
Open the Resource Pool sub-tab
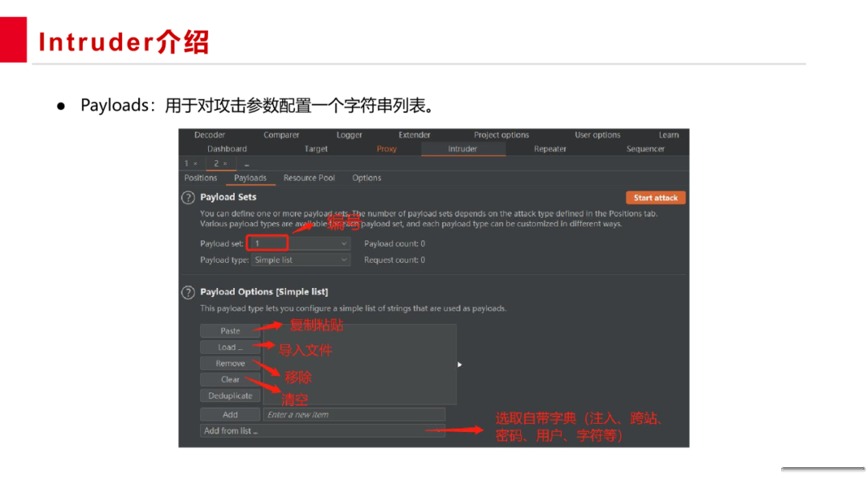[x=309, y=178]
